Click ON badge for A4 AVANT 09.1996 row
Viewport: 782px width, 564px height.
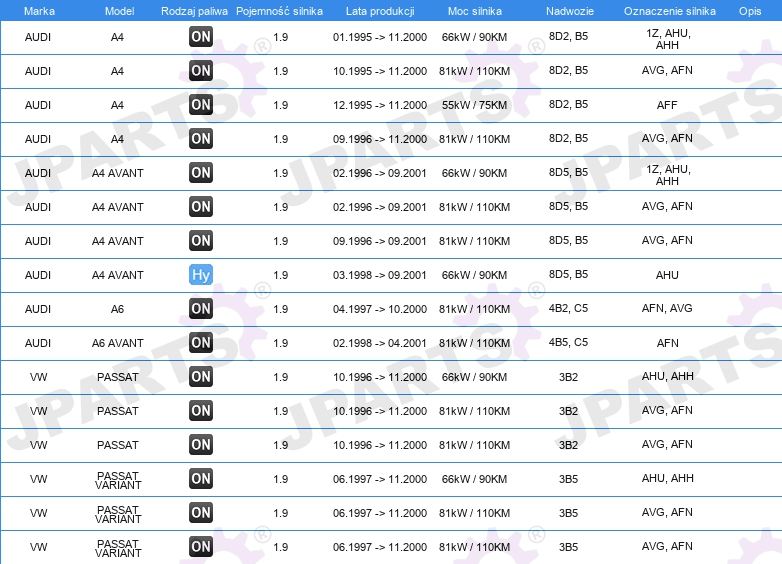pyautogui.click(x=200, y=240)
